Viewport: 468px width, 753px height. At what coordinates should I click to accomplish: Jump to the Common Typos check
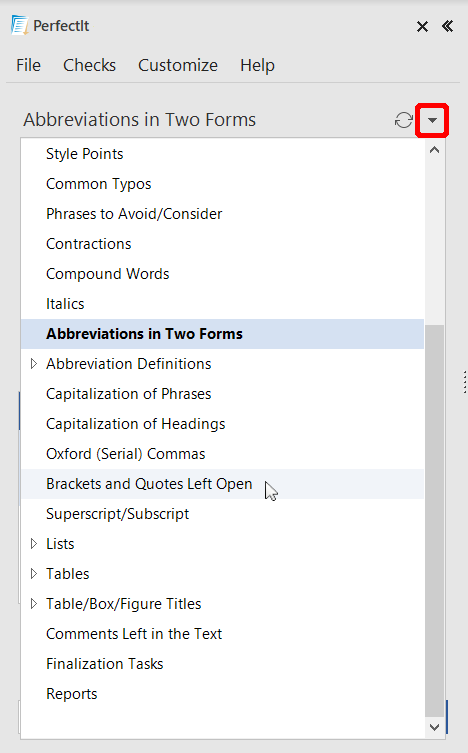pos(222,184)
